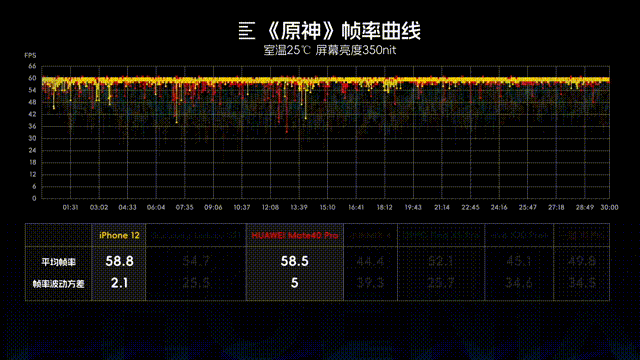Click the 平均帧率 row label

pos(58,262)
